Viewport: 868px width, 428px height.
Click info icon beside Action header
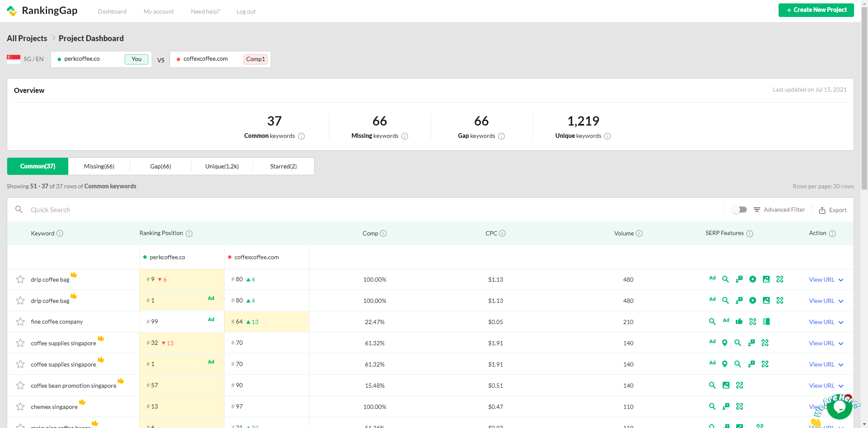pyautogui.click(x=832, y=234)
